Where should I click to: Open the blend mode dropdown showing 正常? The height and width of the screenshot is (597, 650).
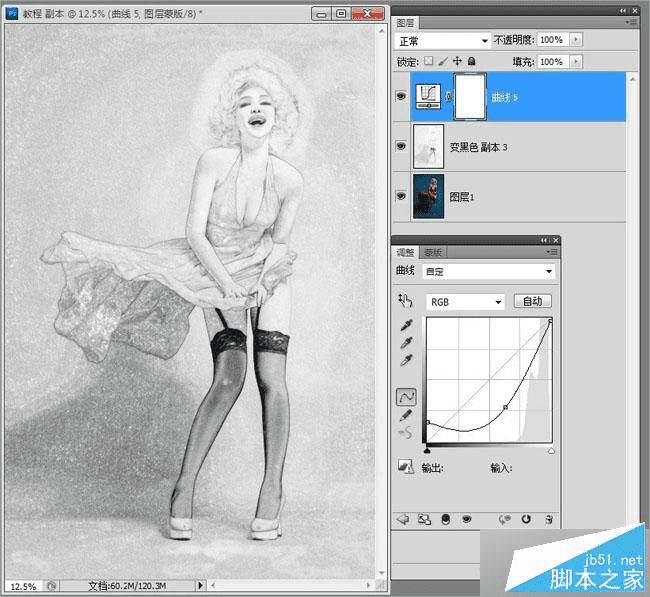coord(442,40)
